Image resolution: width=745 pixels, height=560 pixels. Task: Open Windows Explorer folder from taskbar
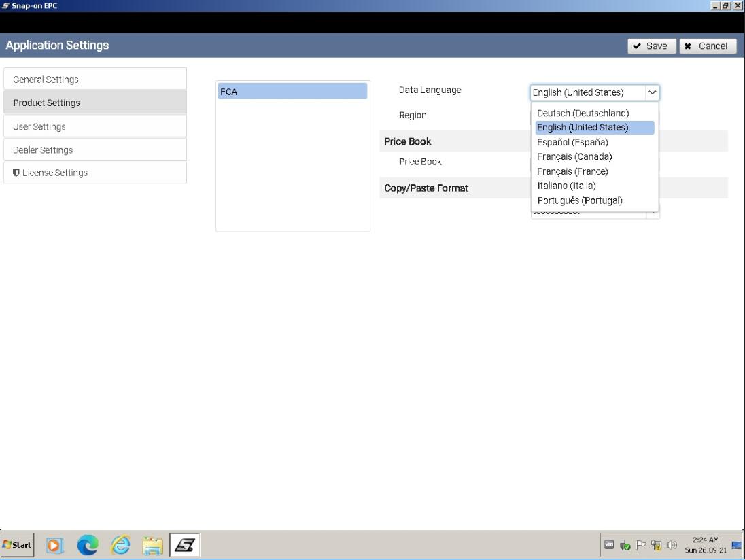pyautogui.click(x=152, y=545)
